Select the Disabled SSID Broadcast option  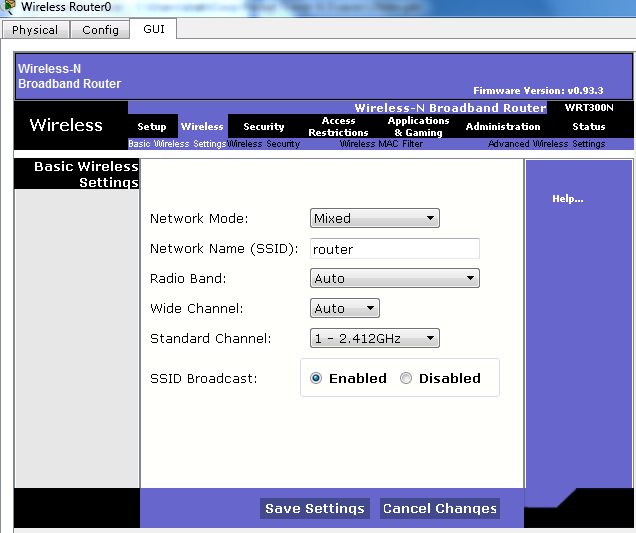click(406, 379)
